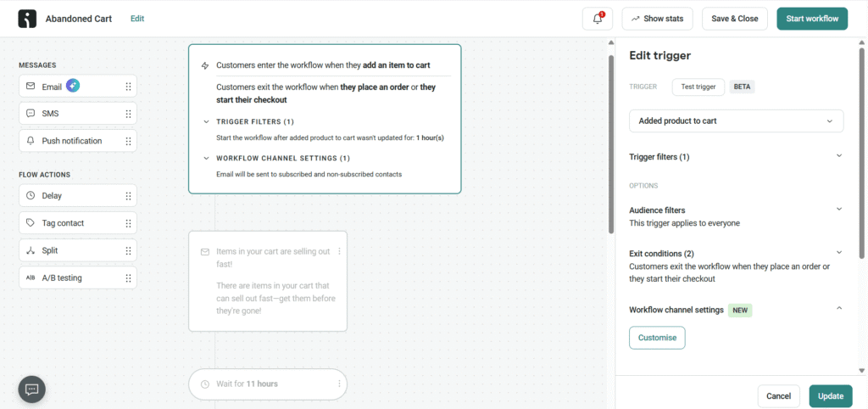Grab the Tag contact drag handle
This screenshot has width=868, height=409.
tap(129, 223)
